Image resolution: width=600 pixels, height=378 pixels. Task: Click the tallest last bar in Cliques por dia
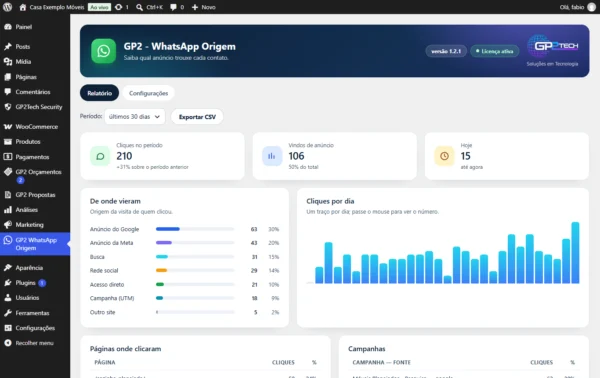(575, 253)
